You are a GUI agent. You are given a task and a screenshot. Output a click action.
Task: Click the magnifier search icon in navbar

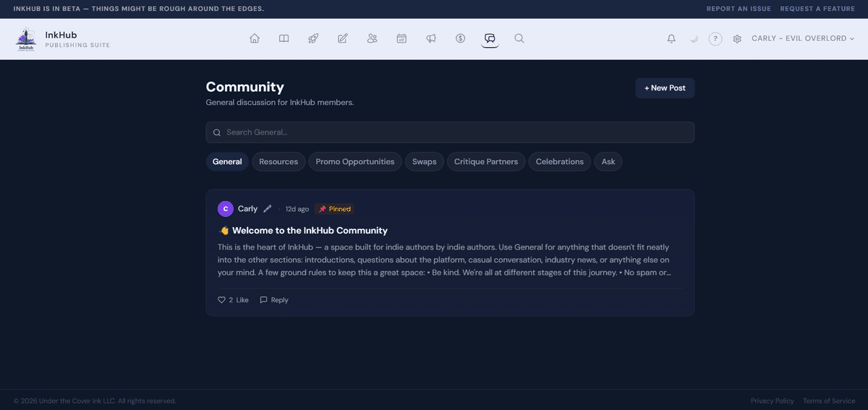519,38
